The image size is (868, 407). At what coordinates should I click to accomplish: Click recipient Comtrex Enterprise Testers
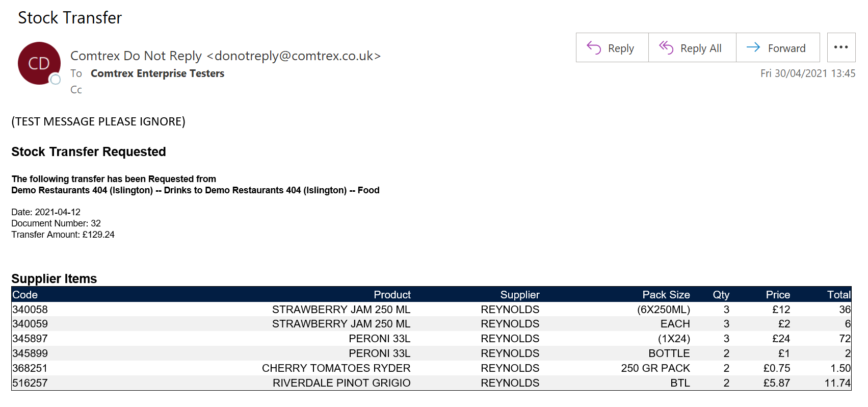click(x=157, y=73)
